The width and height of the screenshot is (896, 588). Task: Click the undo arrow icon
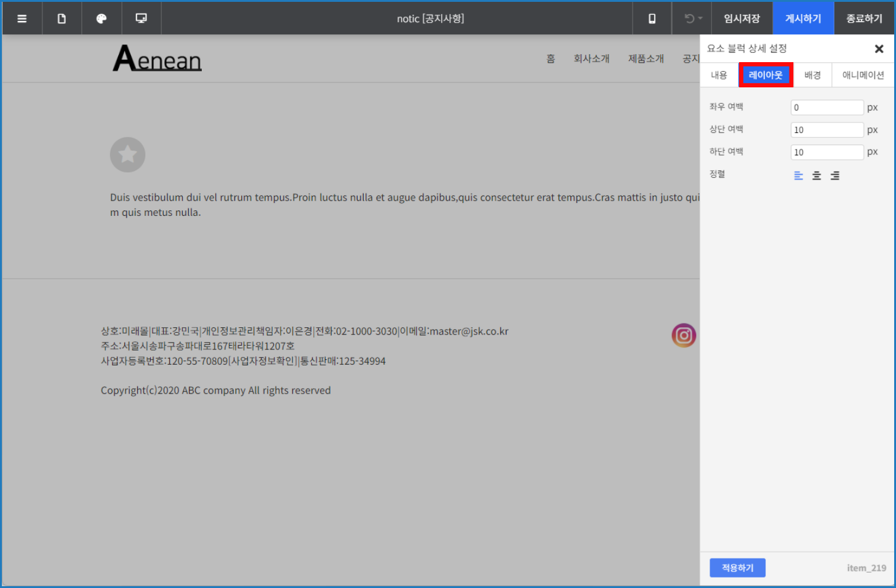click(x=690, y=18)
